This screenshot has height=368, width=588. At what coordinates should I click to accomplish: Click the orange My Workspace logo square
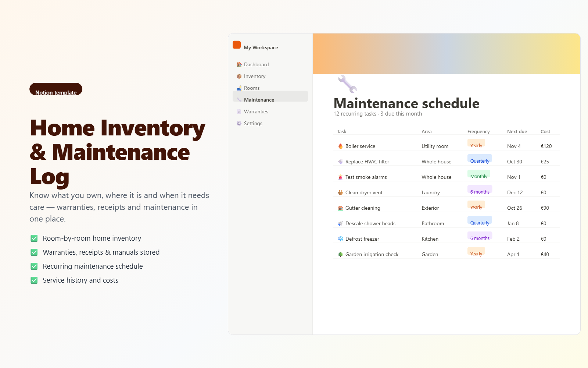[237, 45]
